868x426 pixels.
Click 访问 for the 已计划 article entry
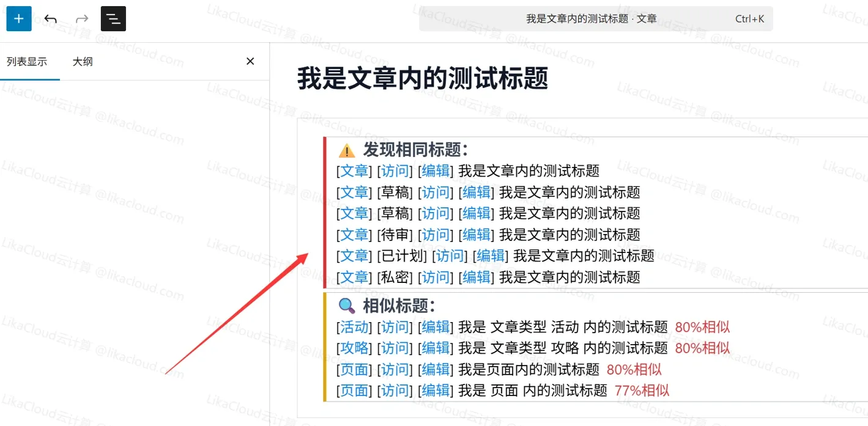click(x=450, y=255)
